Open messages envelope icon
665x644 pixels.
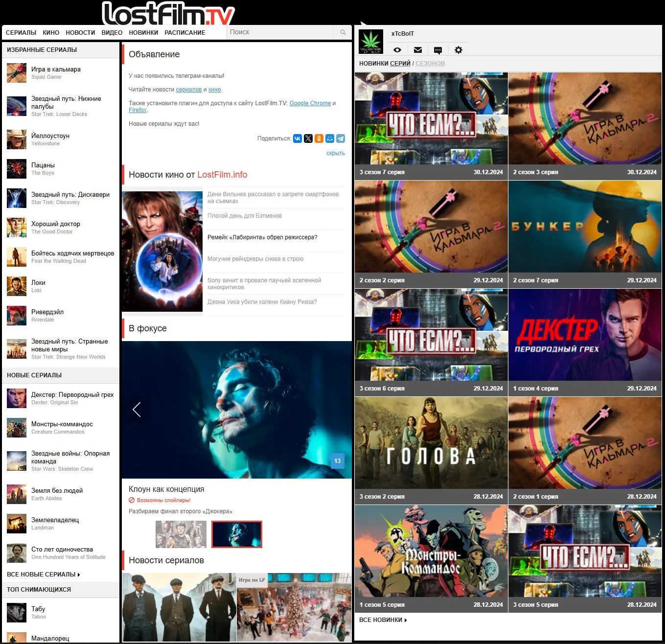(418, 50)
